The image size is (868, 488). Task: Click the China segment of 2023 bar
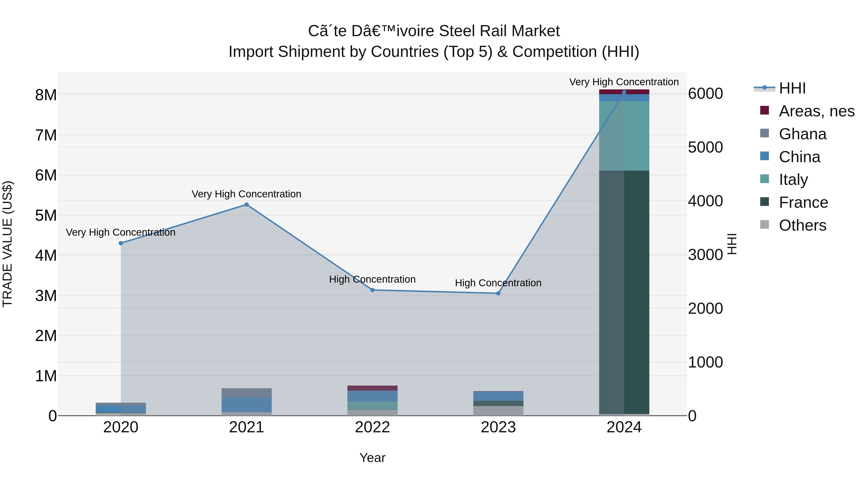click(x=498, y=396)
